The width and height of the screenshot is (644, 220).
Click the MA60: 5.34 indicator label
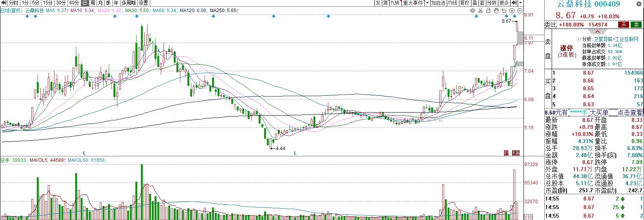pyautogui.click(x=164, y=11)
